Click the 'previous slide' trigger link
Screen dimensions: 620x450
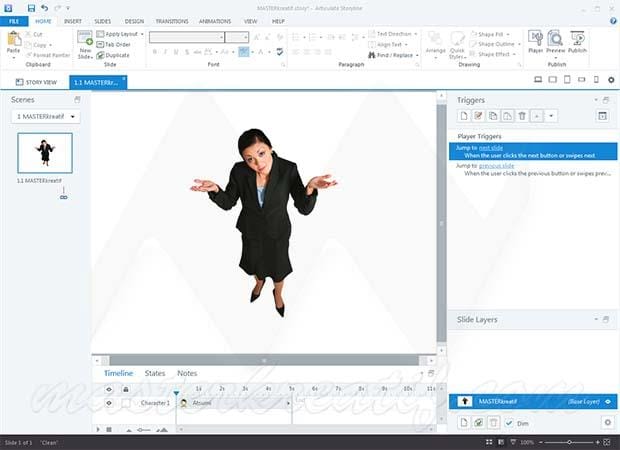pyautogui.click(x=496, y=165)
